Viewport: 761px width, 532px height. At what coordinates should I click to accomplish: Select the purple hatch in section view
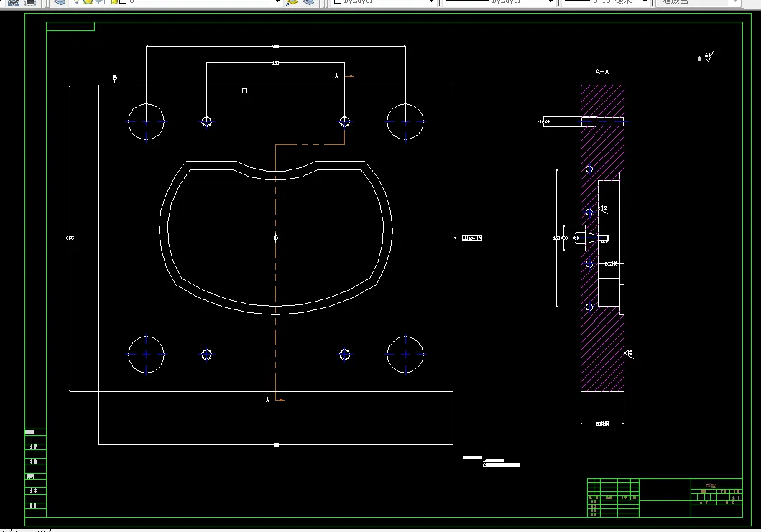point(602,349)
